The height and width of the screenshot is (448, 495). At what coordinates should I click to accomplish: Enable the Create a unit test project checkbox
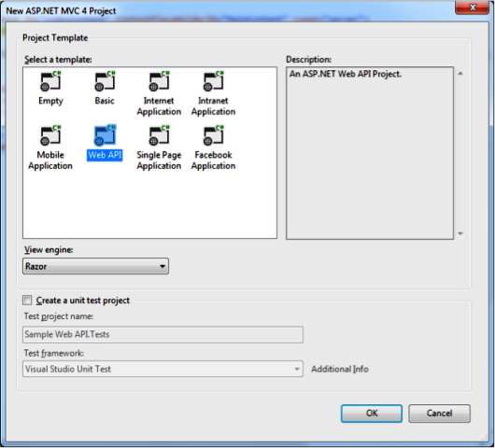pyautogui.click(x=27, y=300)
